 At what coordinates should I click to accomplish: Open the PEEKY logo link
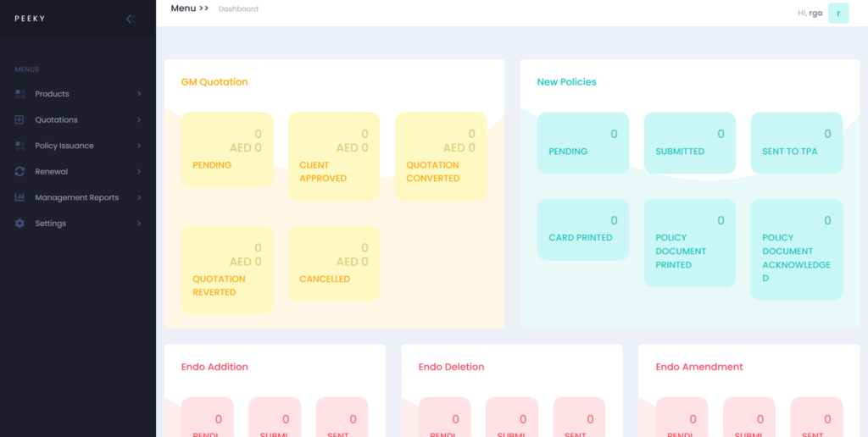point(28,19)
